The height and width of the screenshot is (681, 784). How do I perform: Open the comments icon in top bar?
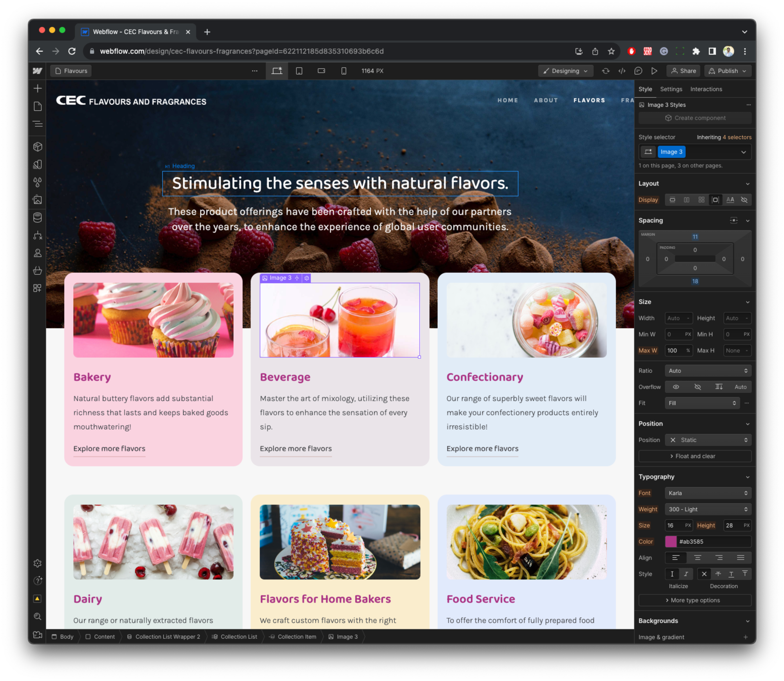point(638,71)
